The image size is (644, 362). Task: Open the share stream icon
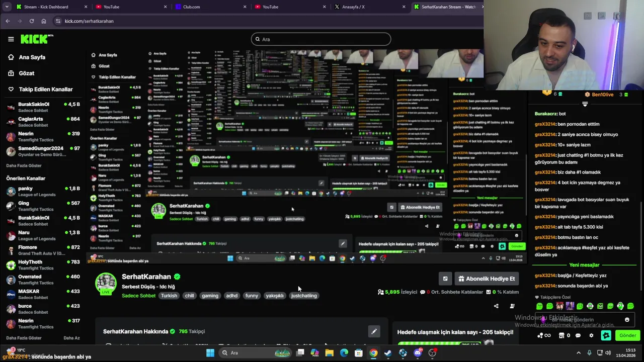(496, 306)
